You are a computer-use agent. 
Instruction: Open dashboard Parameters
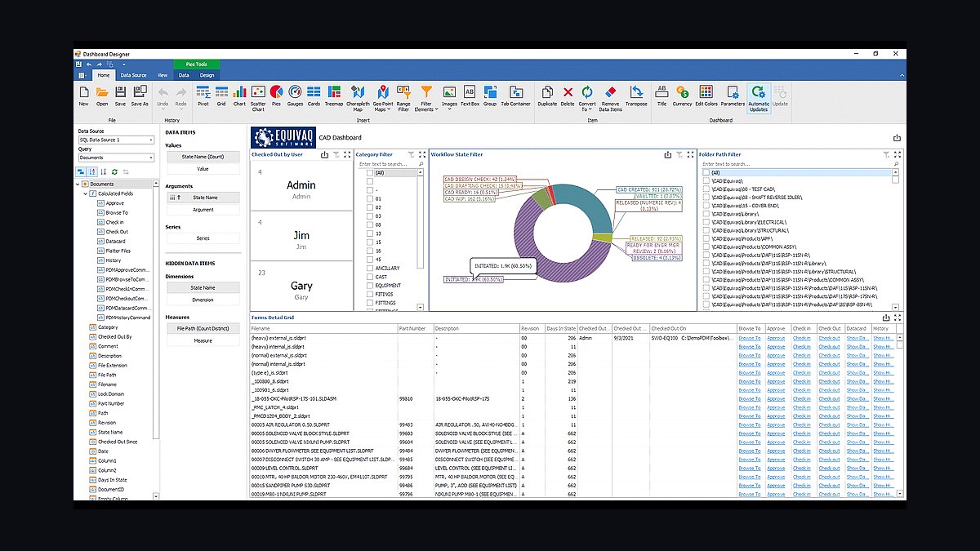733,96
